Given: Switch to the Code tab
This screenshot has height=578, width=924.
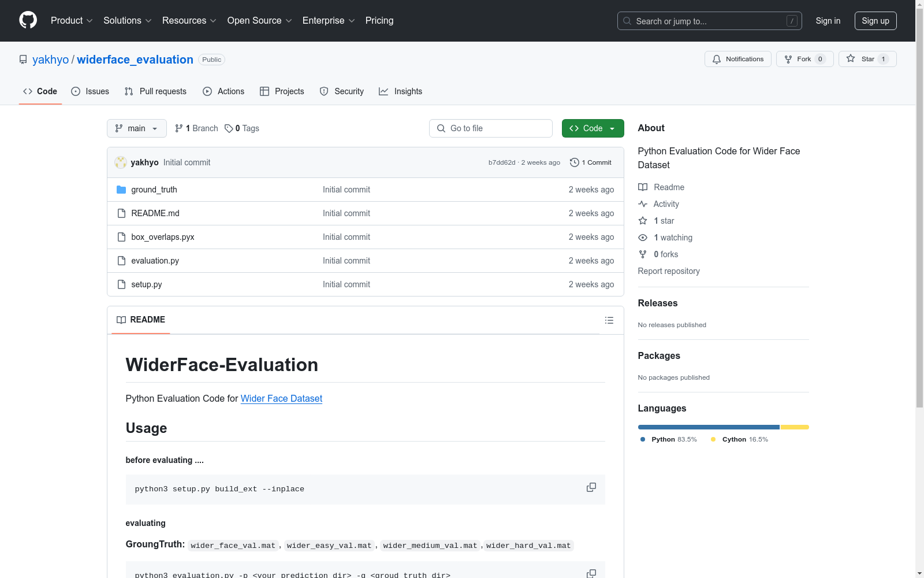Looking at the screenshot, I should pos(40,91).
